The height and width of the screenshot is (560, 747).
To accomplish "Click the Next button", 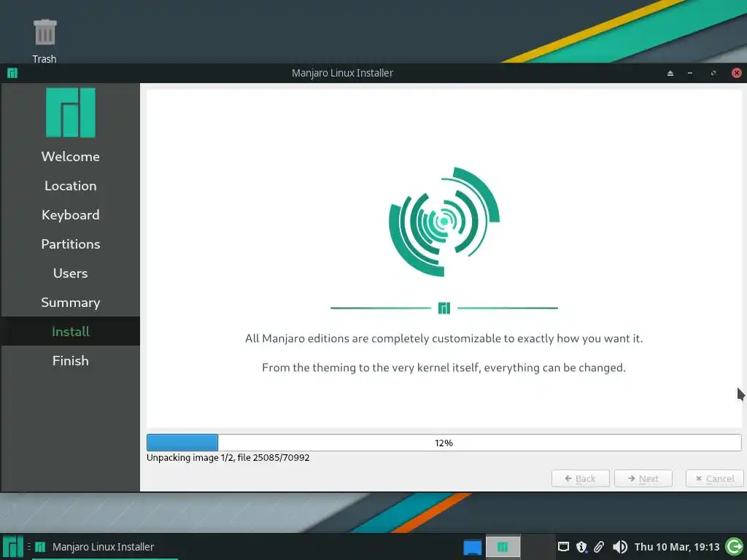I will pyautogui.click(x=643, y=478).
